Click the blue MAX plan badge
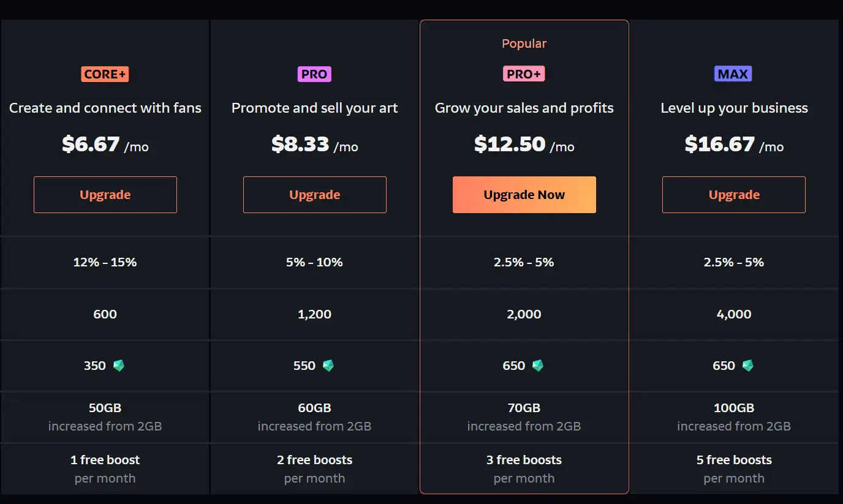843x504 pixels. (x=733, y=74)
